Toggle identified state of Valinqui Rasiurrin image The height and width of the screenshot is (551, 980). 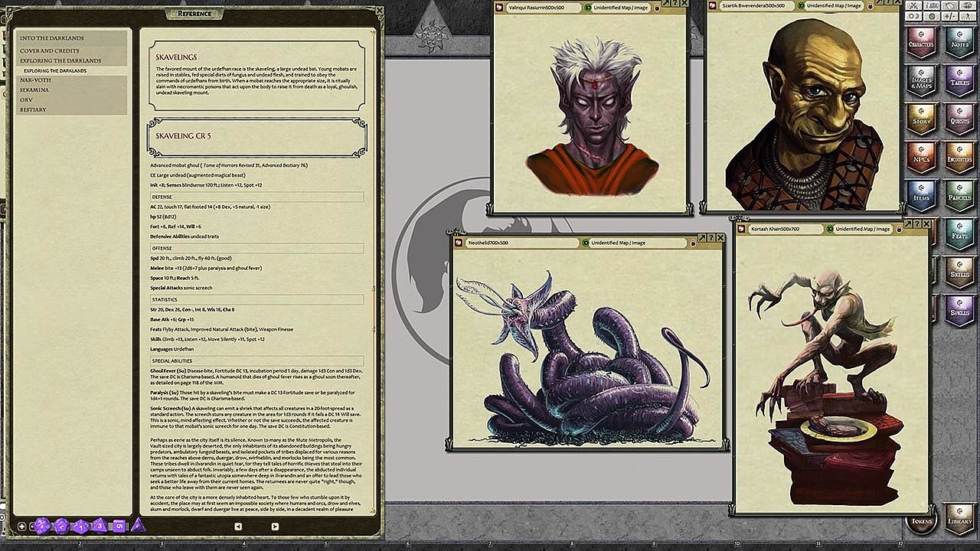(588, 7)
